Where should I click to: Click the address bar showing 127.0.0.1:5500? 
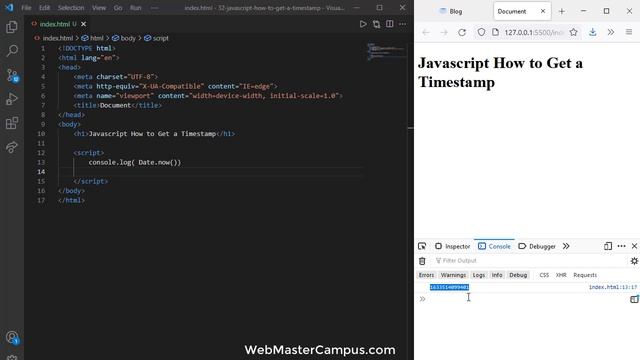pyautogui.click(x=533, y=32)
